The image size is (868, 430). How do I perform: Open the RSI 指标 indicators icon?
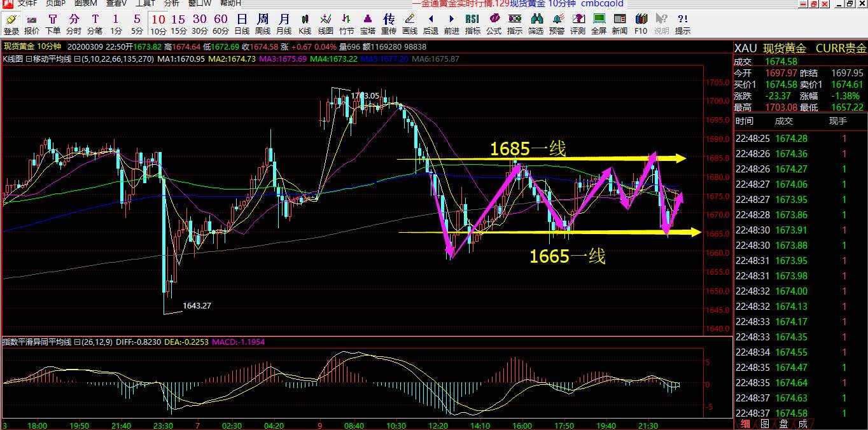point(473,24)
